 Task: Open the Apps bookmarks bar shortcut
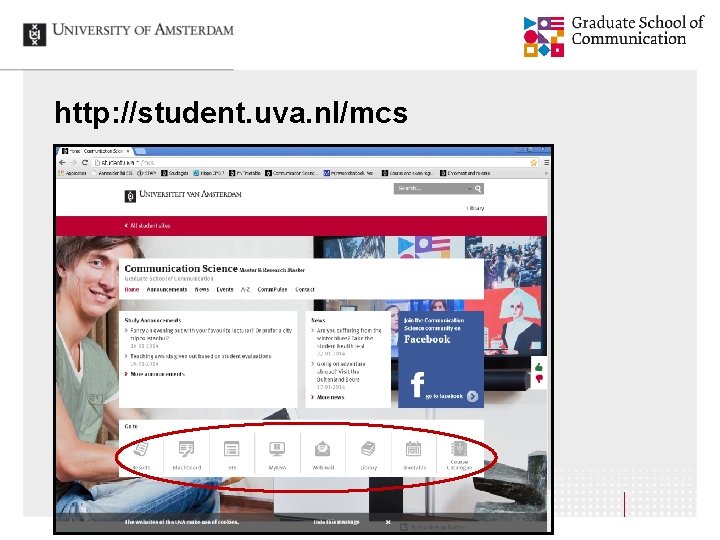pyautogui.click(x=72, y=173)
